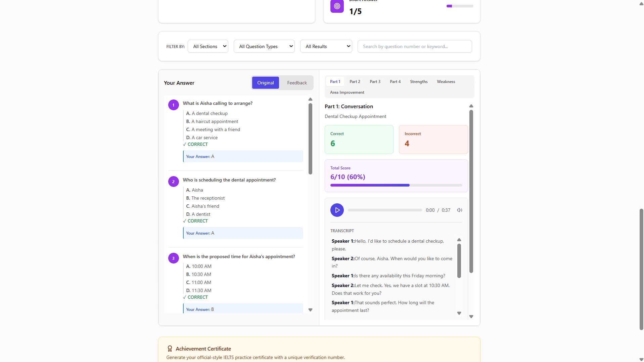Click the purple target Short Answer icon
This screenshot has height=362, width=644.
[337, 6]
